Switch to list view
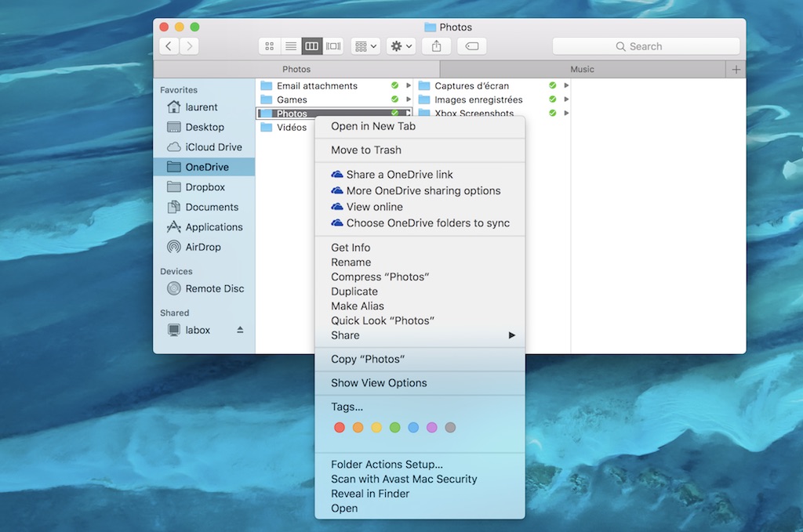This screenshot has width=803, height=532. [x=291, y=45]
